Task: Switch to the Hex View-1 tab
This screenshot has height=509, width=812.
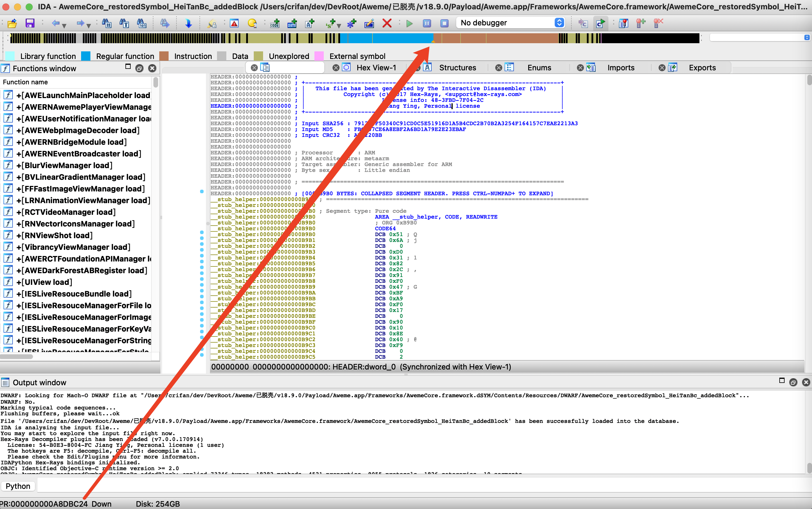Action: click(376, 68)
